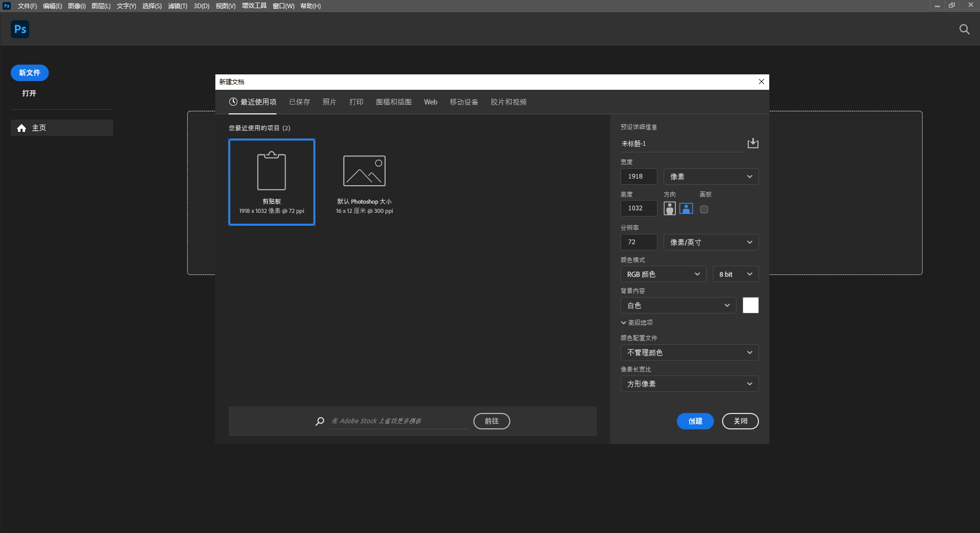980x533 pixels.
Task: Switch to the Web tab
Action: tap(430, 102)
